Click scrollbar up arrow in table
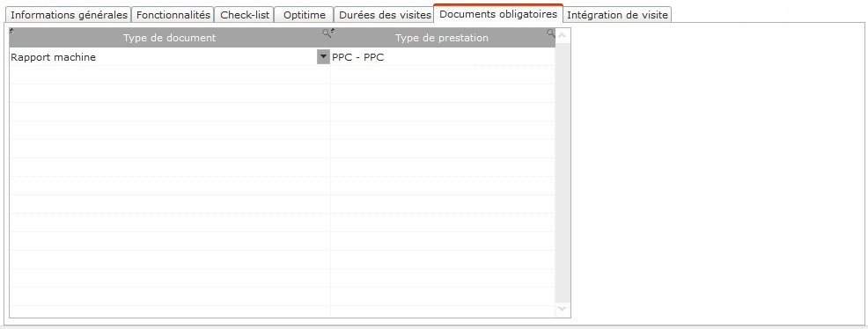Image resolution: width=868 pixels, height=329 pixels. point(563,36)
